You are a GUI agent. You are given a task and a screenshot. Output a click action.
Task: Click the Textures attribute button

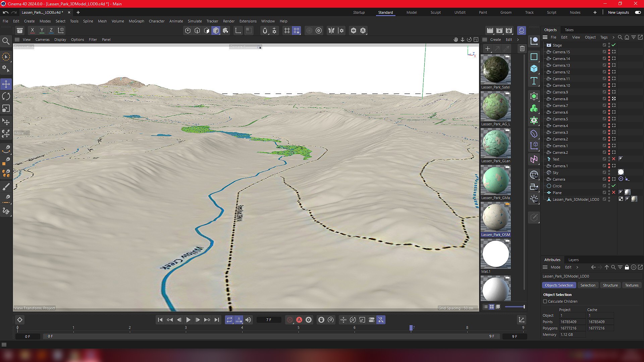click(x=632, y=285)
